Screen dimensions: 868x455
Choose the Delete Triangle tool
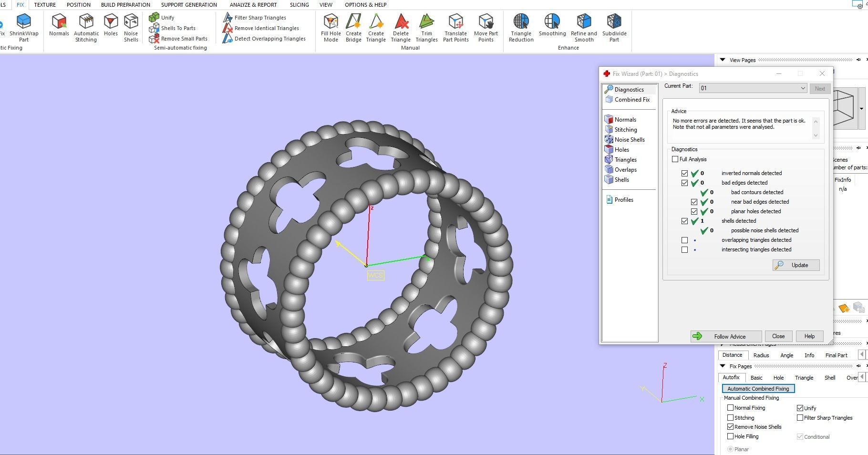(x=401, y=28)
